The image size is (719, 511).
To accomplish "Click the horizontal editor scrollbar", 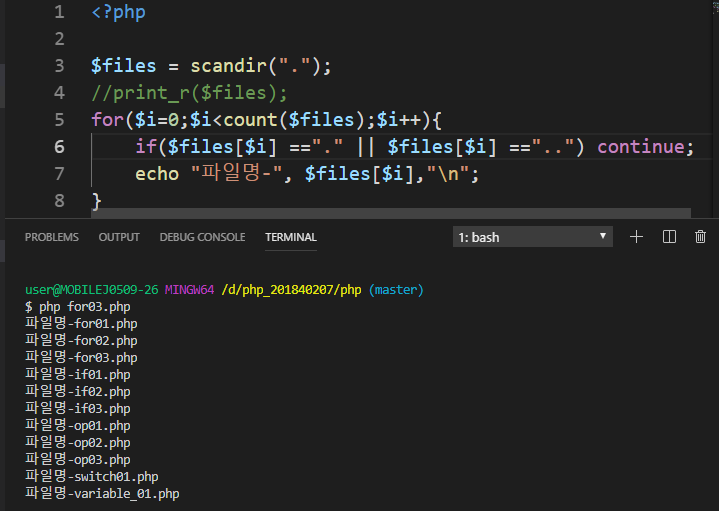I will click(x=391, y=213).
